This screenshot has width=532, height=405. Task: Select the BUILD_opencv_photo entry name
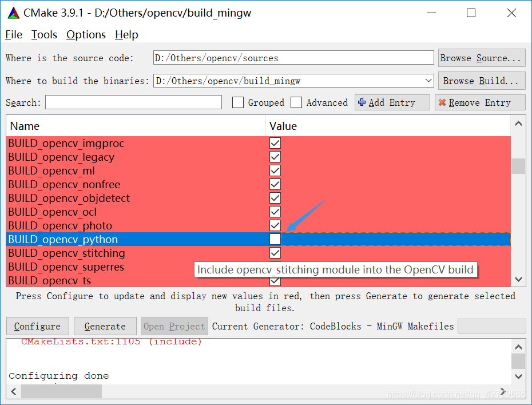click(x=60, y=225)
